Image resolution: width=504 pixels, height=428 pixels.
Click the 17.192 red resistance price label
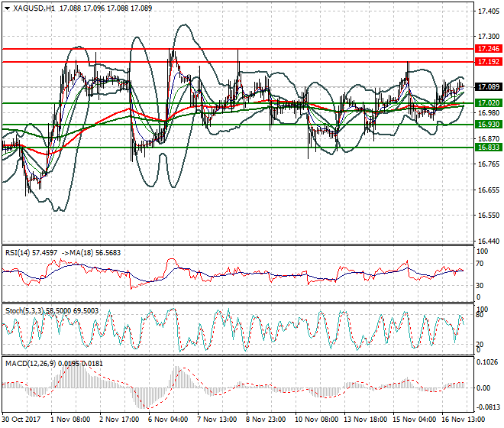coord(488,61)
